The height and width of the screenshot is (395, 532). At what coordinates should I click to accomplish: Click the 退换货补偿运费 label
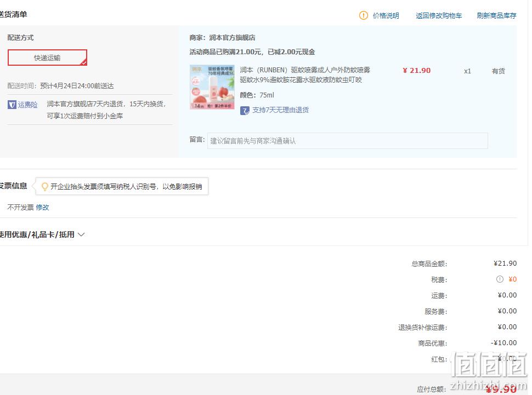pos(423,327)
